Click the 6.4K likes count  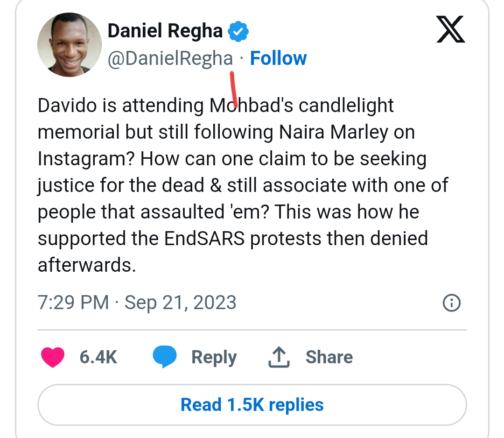coord(98,357)
